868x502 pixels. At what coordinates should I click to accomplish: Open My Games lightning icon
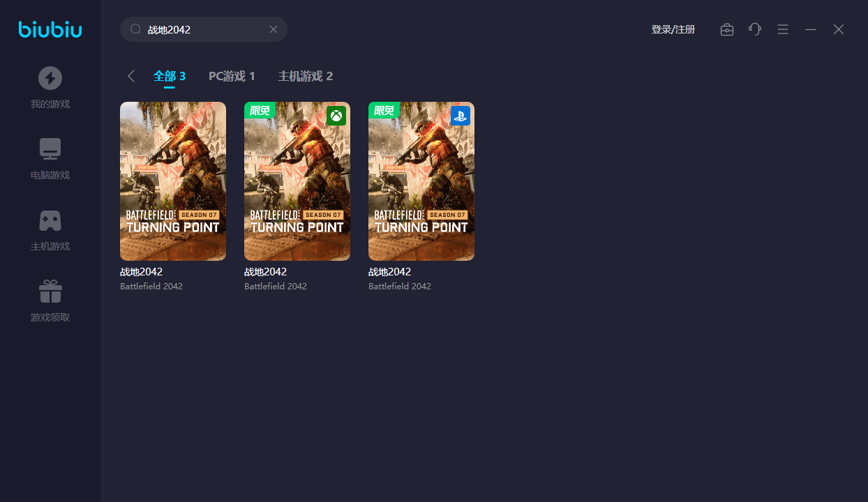click(x=50, y=78)
